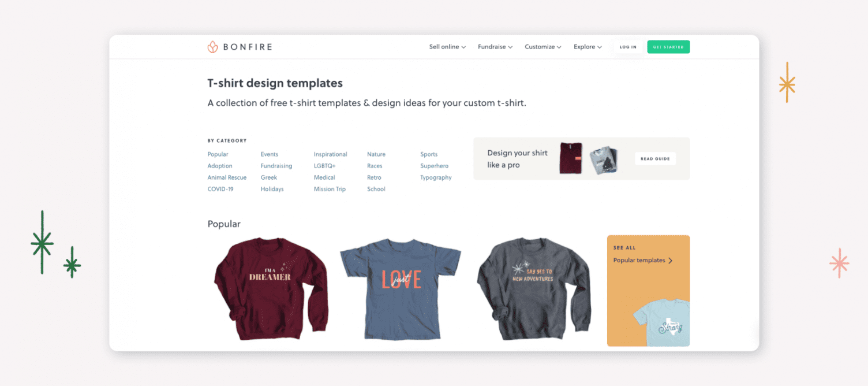Screen dimensions: 868x386
Task: Click the arrow next to Popular templates
Action: [x=670, y=261]
